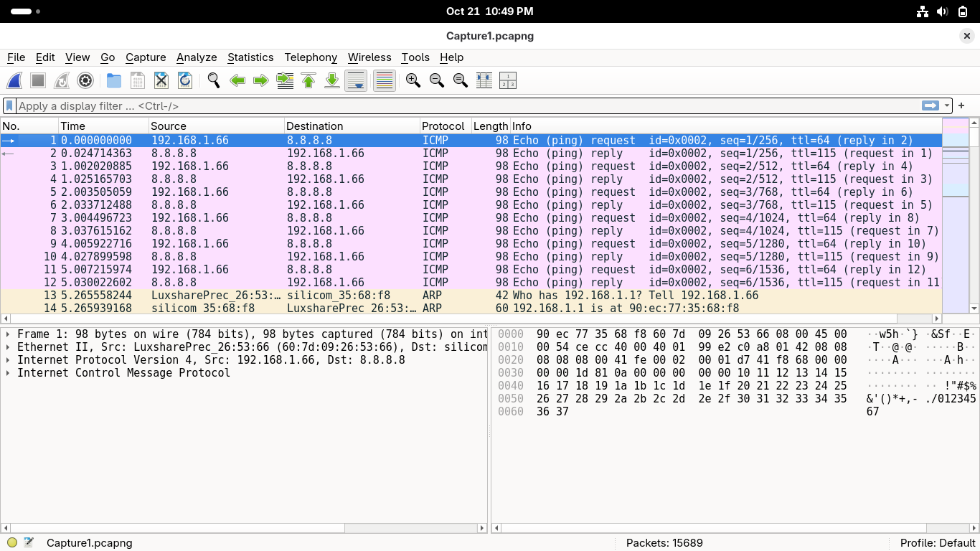
Task: Toggle auto-scroll during live capture
Action: click(x=356, y=80)
